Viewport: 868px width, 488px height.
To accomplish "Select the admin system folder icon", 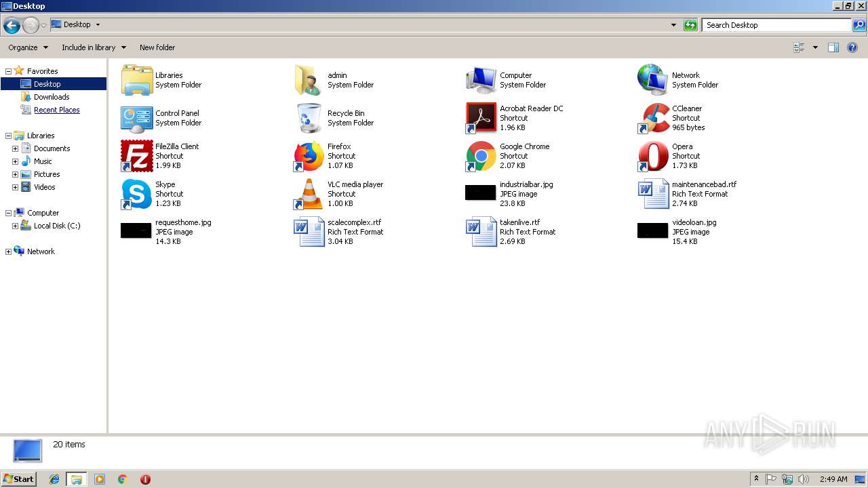I will pyautogui.click(x=309, y=80).
